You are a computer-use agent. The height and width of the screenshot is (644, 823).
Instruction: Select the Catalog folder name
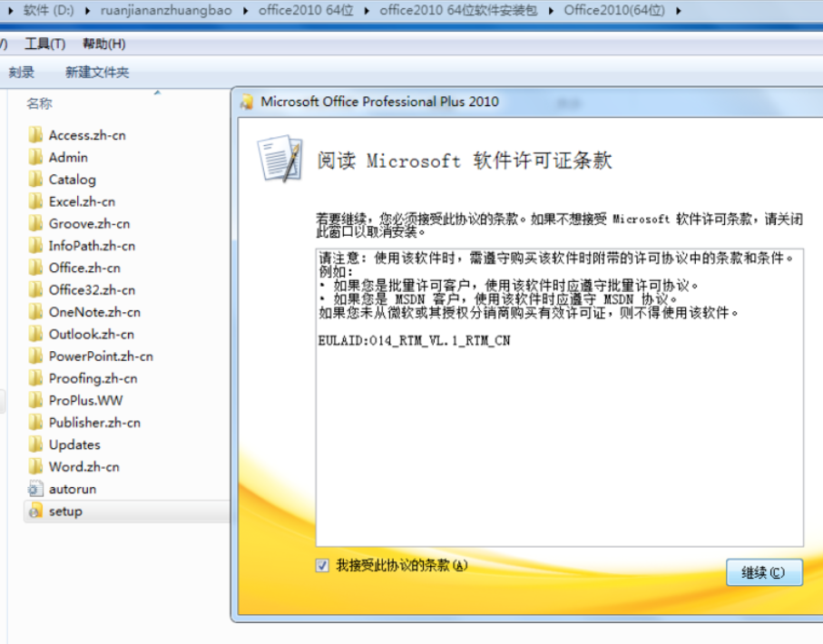(x=73, y=180)
